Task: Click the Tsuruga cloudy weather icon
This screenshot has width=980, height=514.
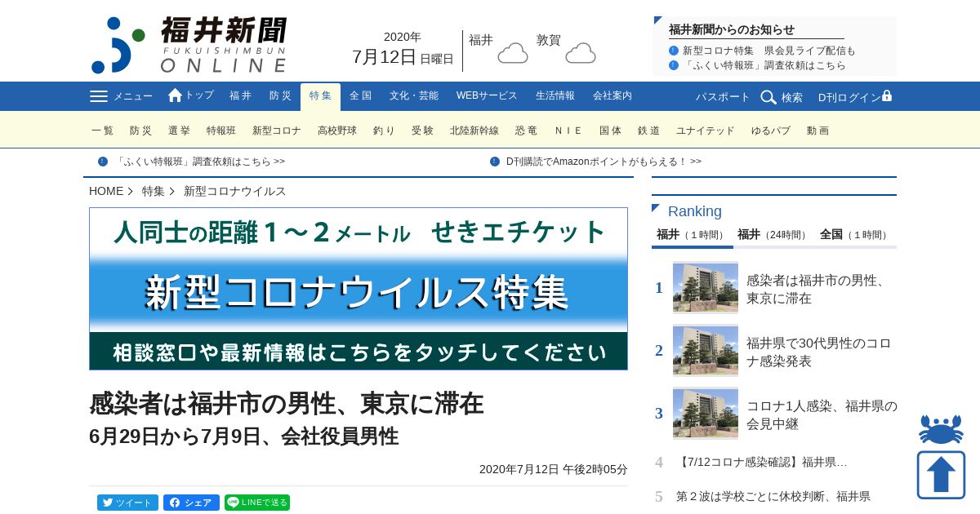Action: pyautogui.click(x=581, y=53)
